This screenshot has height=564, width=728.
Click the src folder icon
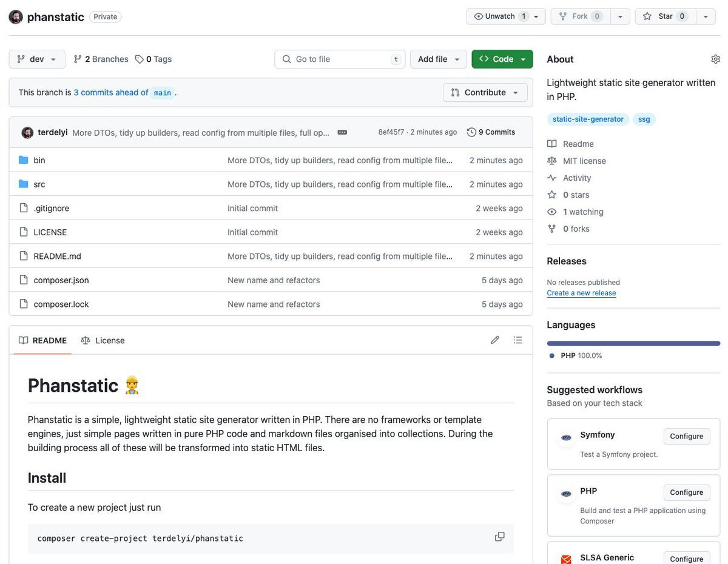coord(24,184)
